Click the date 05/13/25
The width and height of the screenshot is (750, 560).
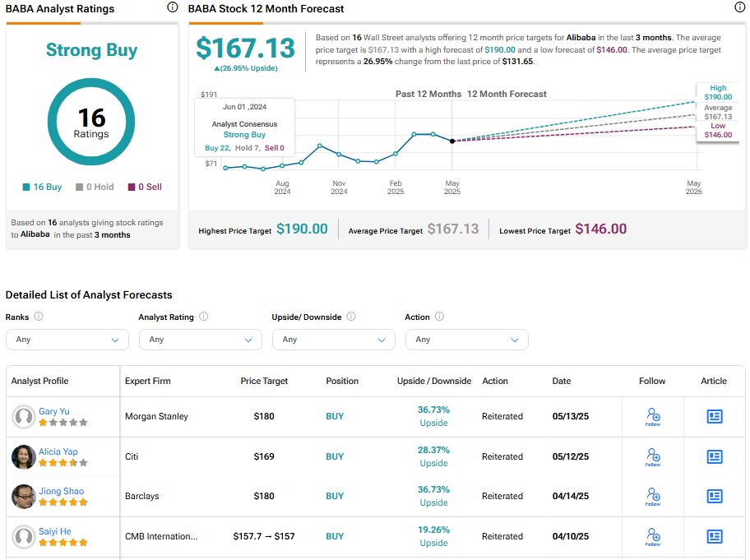571,417
